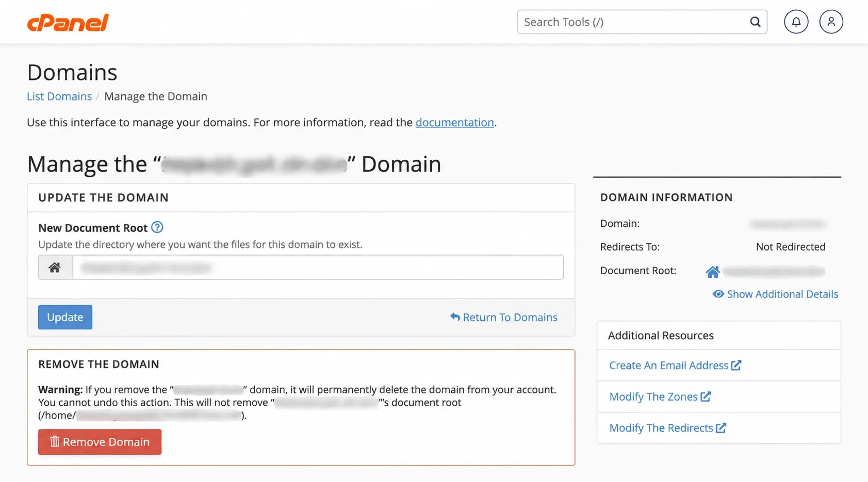Go to List Domains breadcrumb
Viewport: 868px width, 482px height.
[59, 96]
